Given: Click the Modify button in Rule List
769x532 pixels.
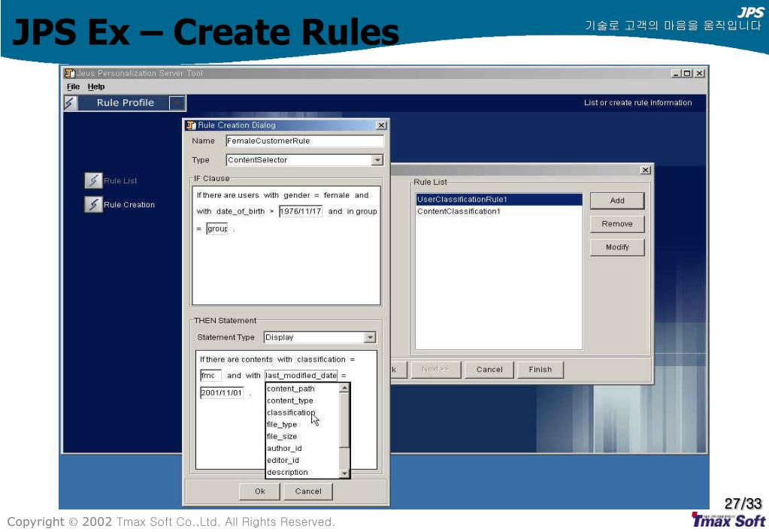Looking at the screenshot, I should (x=617, y=247).
